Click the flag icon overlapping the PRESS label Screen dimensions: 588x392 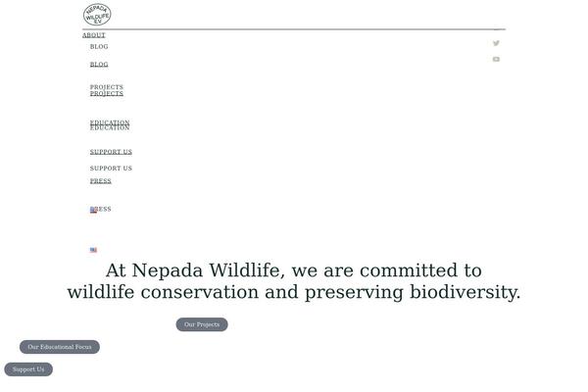[93, 210]
